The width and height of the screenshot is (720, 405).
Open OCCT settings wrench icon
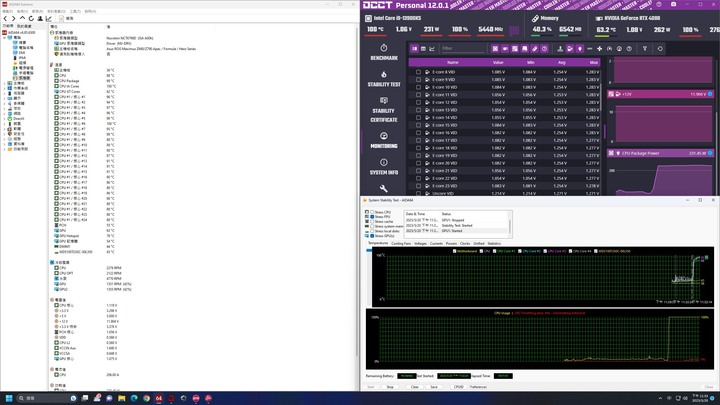(x=384, y=188)
